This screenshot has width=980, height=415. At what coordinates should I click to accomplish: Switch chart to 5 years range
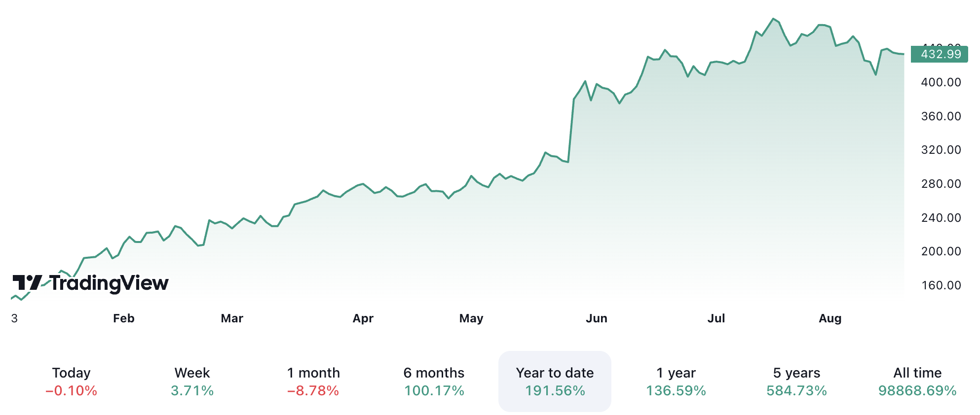pos(796,381)
